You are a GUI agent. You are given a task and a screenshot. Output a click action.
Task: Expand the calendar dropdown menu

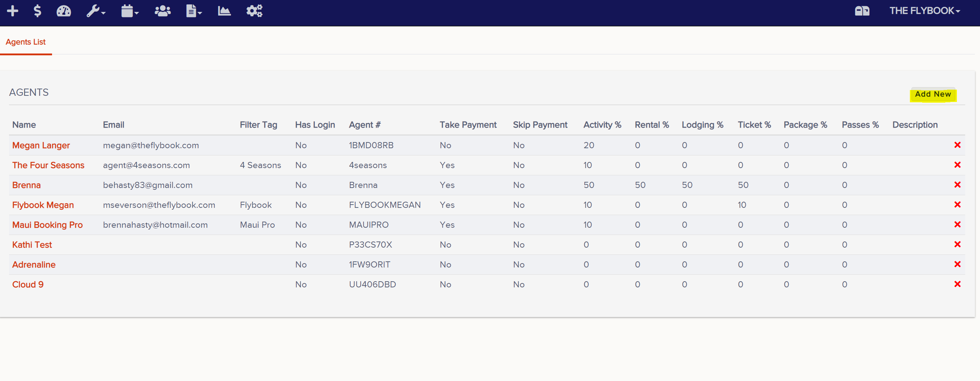click(x=130, y=10)
